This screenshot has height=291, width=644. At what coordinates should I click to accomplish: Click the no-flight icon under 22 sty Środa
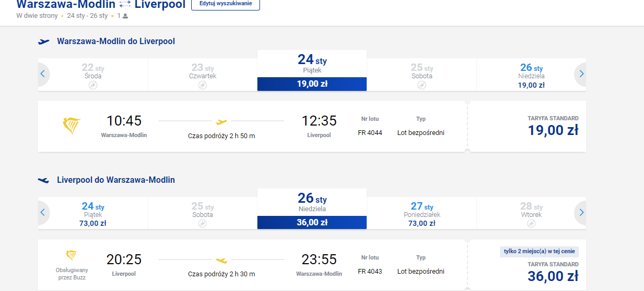coord(93,85)
